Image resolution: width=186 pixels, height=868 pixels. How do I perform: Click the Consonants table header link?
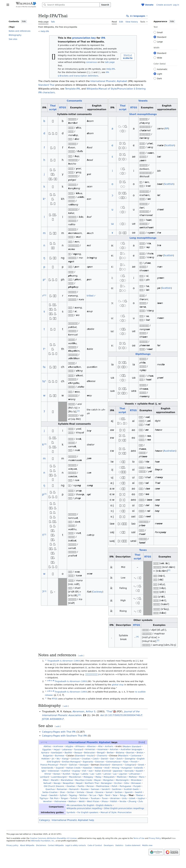click(x=74, y=101)
